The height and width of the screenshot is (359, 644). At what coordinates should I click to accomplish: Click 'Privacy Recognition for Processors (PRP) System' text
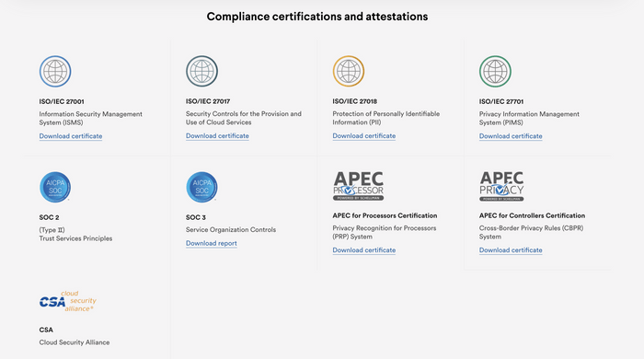[385, 232]
